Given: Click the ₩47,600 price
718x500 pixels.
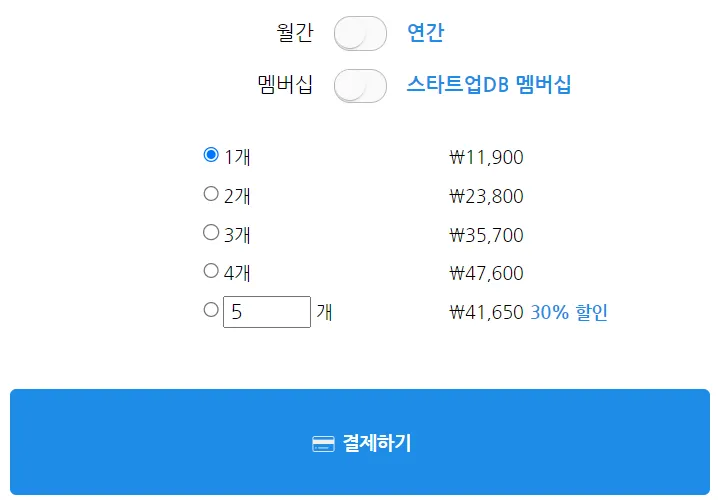Looking at the screenshot, I should (x=486, y=273).
